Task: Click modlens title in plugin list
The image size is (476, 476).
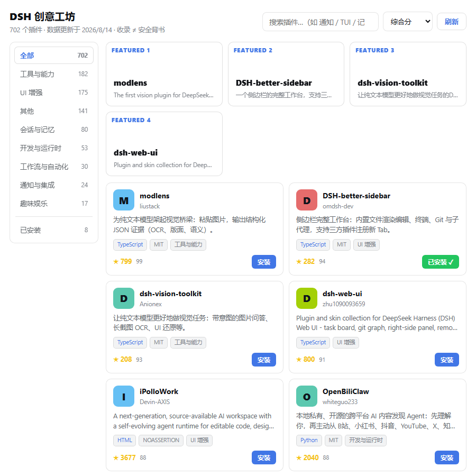Action: 154,196
